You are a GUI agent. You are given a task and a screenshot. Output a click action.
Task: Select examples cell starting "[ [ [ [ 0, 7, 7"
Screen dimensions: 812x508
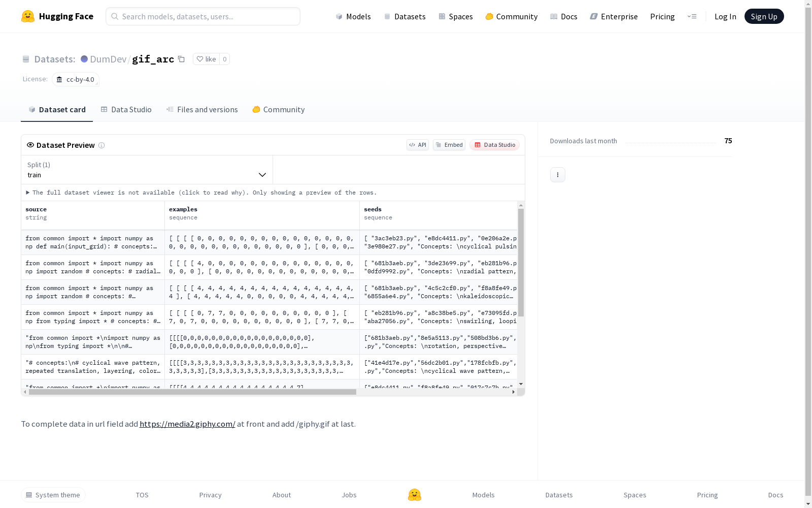(262, 317)
